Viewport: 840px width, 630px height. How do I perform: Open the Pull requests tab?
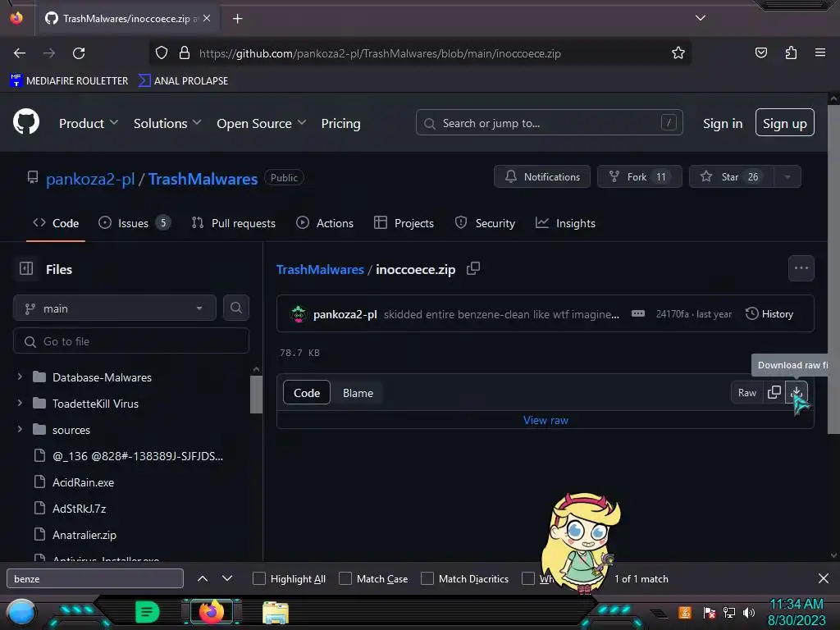pos(234,223)
